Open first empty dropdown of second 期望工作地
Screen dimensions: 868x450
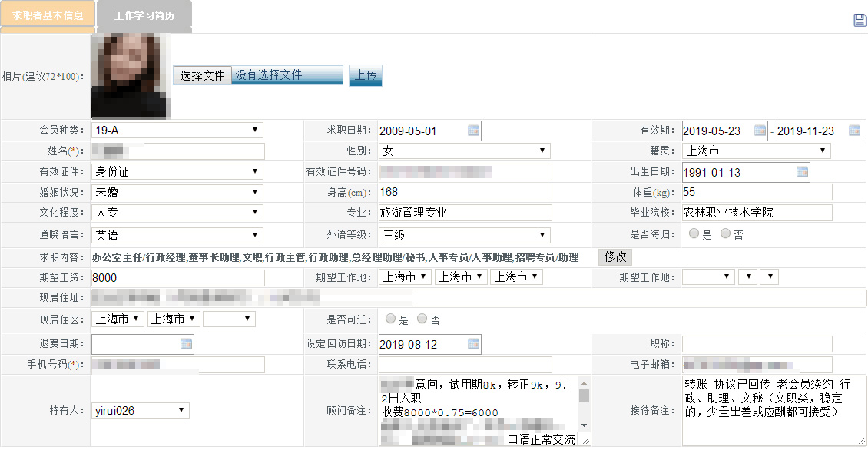point(708,276)
